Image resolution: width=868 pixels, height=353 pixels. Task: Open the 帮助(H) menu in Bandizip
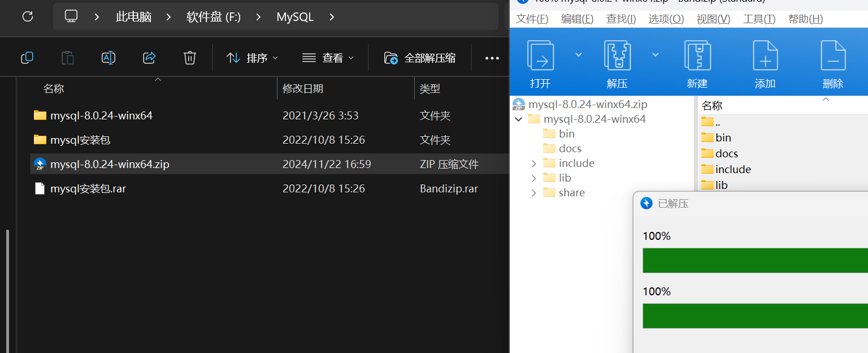tap(805, 19)
